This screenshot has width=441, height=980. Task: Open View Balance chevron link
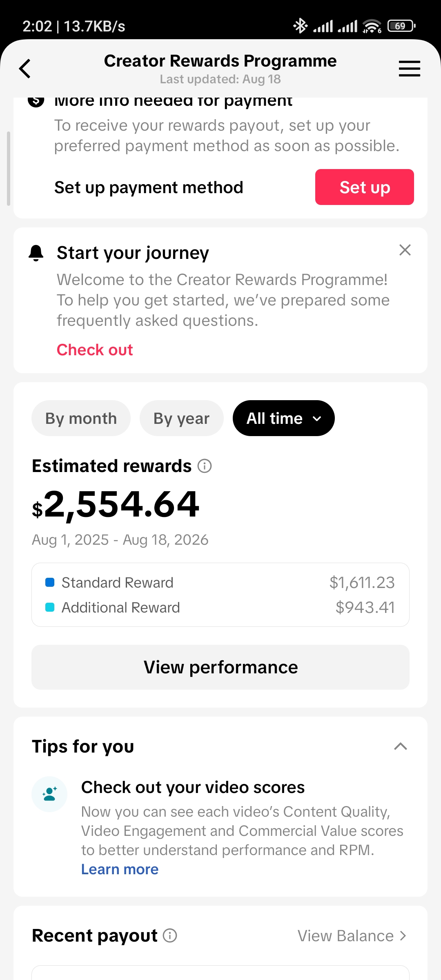click(352, 936)
